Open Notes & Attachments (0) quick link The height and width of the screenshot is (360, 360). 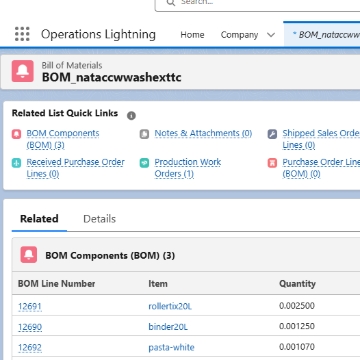tap(203, 133)
